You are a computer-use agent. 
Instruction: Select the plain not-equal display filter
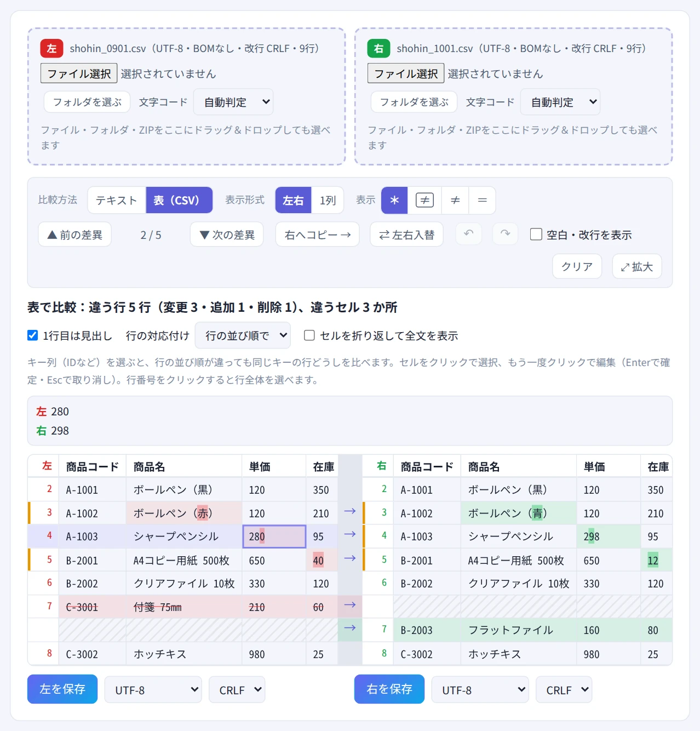tap(455, 200)
